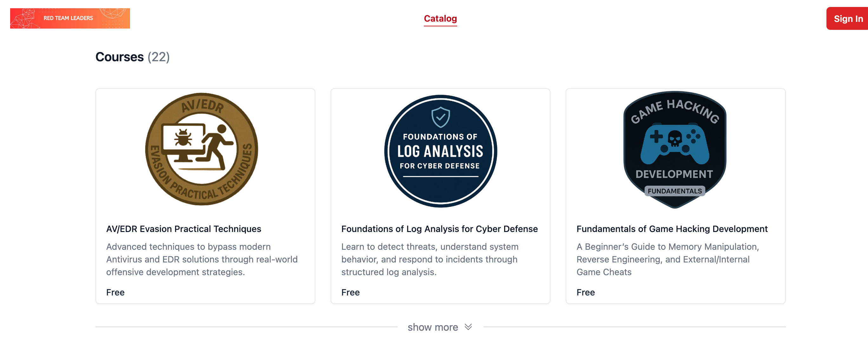Click the AV/EDR course description text
Screen dimensions: 868x351
click(201, 259)
